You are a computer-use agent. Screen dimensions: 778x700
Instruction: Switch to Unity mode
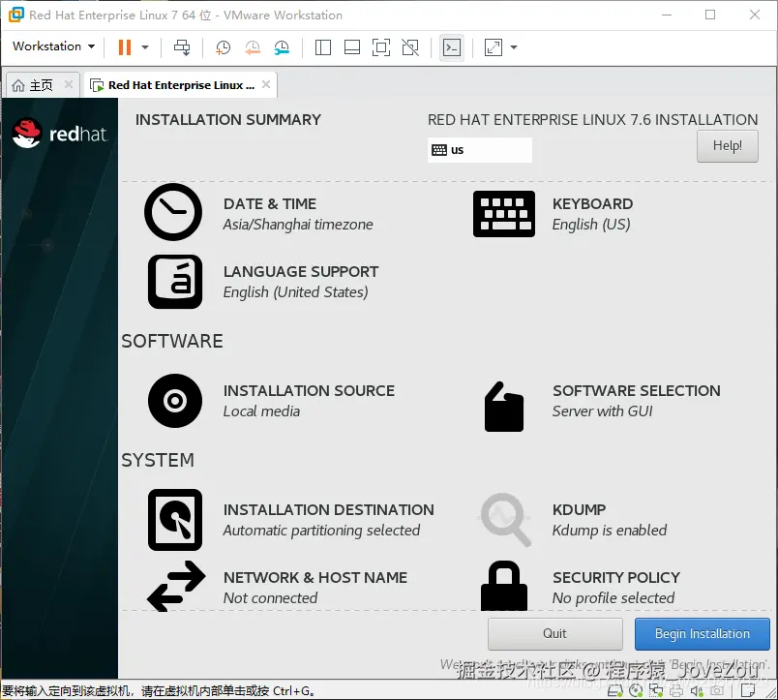pos(410,47)
